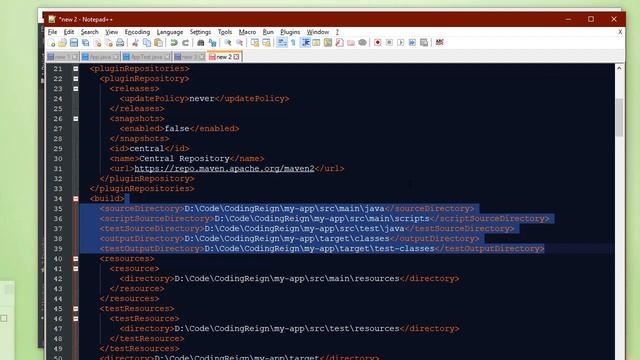The height and width of the screenshot is (360, 640).
Task: Open the Search menu
Action: (89, 32)
